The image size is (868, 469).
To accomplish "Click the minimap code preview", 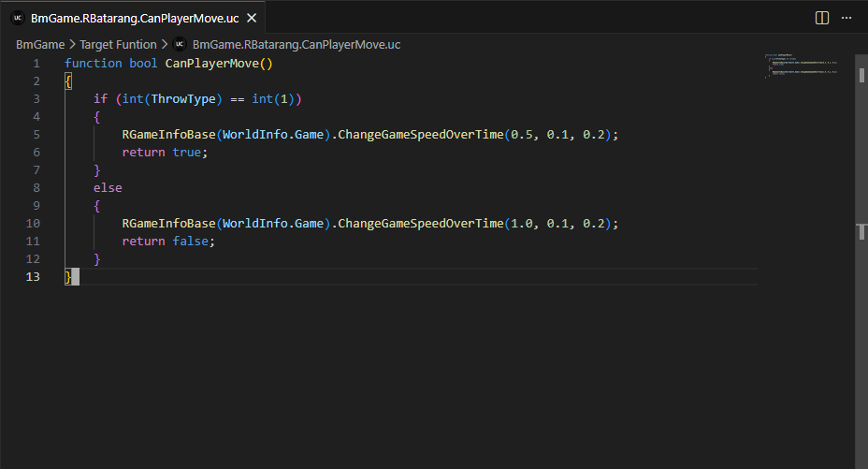I will [801, 65].
